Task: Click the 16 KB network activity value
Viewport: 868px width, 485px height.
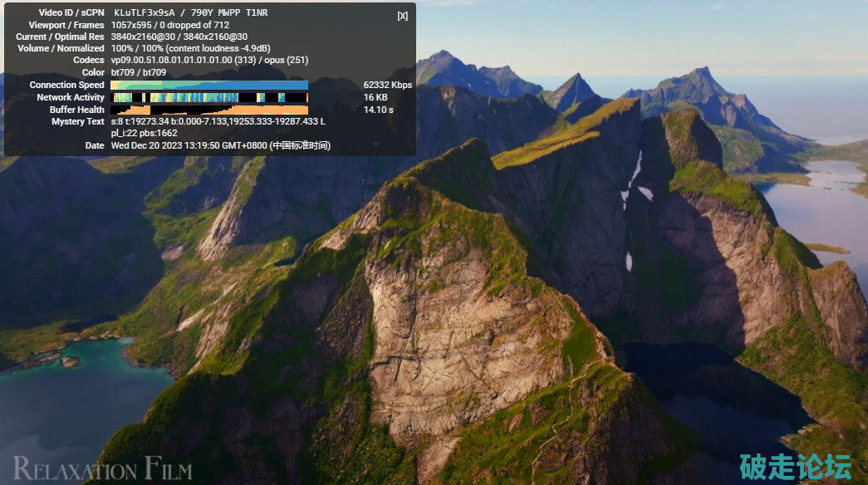Action: [375, 97]
